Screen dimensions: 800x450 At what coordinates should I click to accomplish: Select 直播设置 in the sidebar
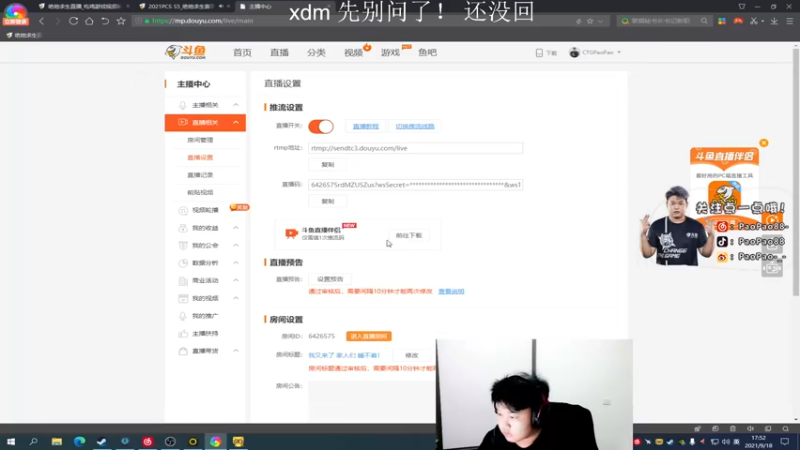pyautogui.click(x=200, y=157)
